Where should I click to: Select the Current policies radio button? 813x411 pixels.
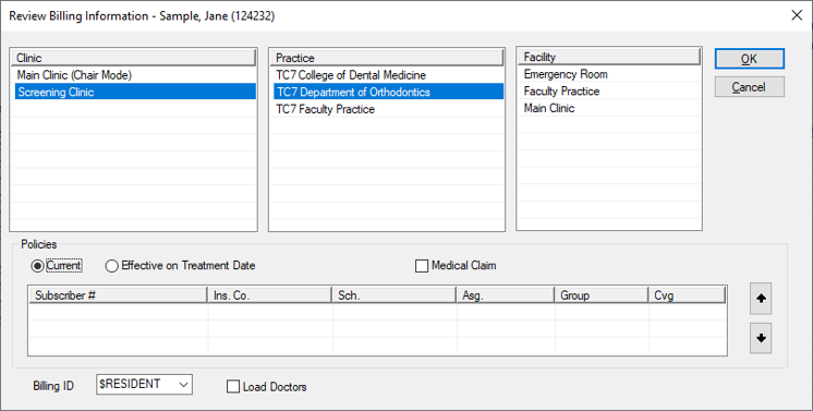coord(39,266)
